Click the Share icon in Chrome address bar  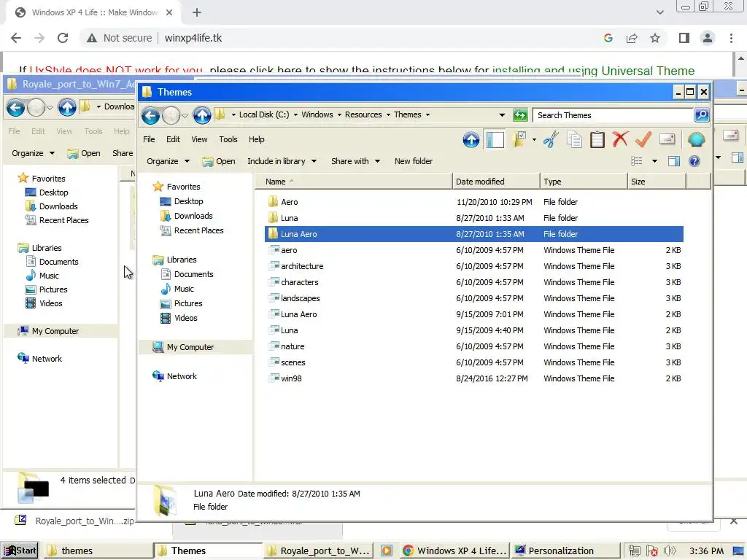coord(632,38)
